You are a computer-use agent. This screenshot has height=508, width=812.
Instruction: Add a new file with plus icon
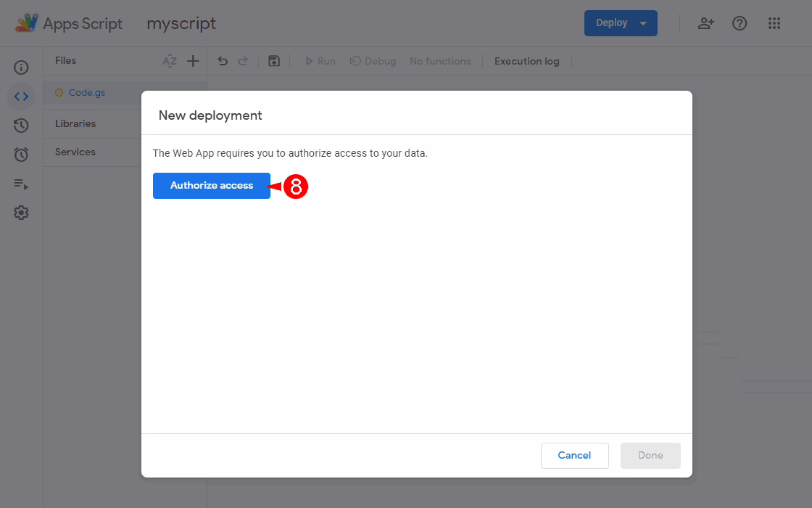pyautogui.click(x=193, y=62)
